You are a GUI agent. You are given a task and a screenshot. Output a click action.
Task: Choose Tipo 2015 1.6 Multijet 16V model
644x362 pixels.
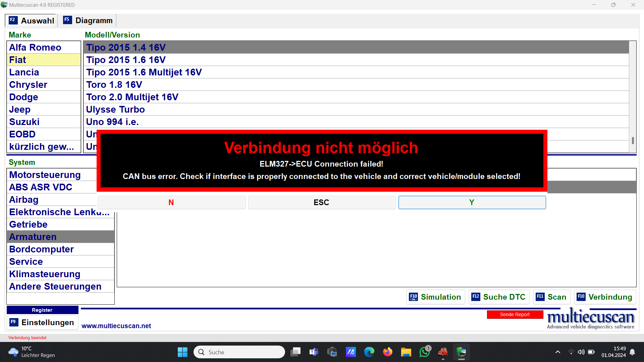(144, 72)
